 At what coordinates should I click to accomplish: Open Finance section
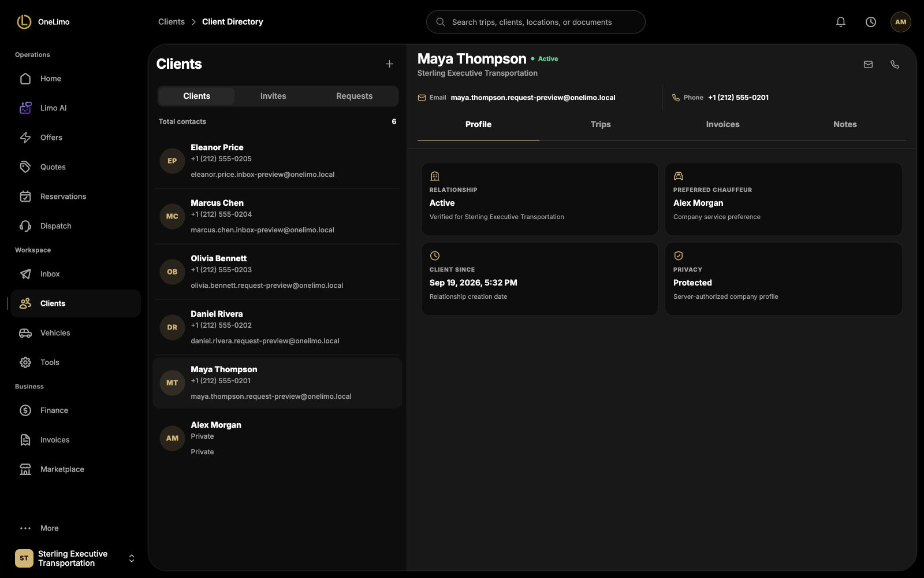76,410
